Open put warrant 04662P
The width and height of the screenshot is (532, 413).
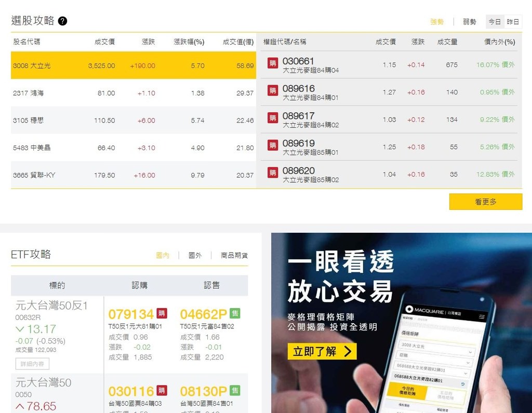[x=203, y=314]
